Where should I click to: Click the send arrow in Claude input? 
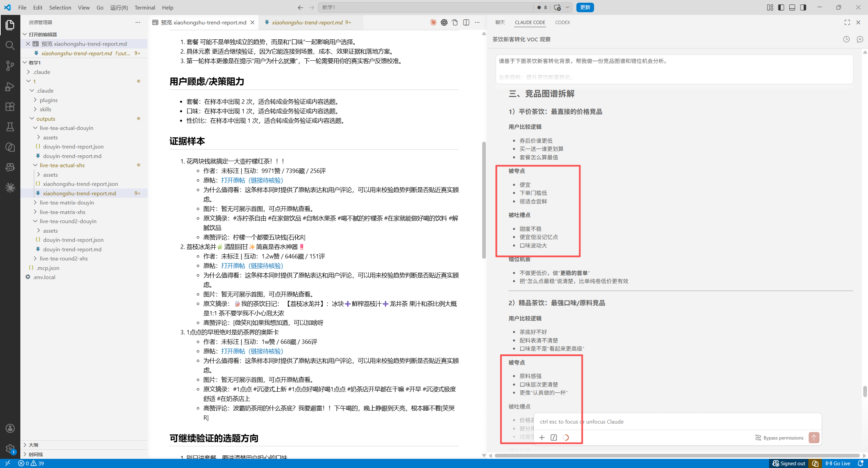pos(814,437)
